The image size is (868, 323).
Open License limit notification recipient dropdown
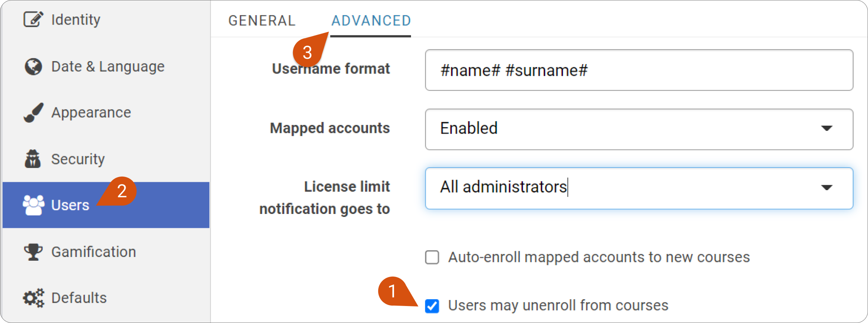639,188
